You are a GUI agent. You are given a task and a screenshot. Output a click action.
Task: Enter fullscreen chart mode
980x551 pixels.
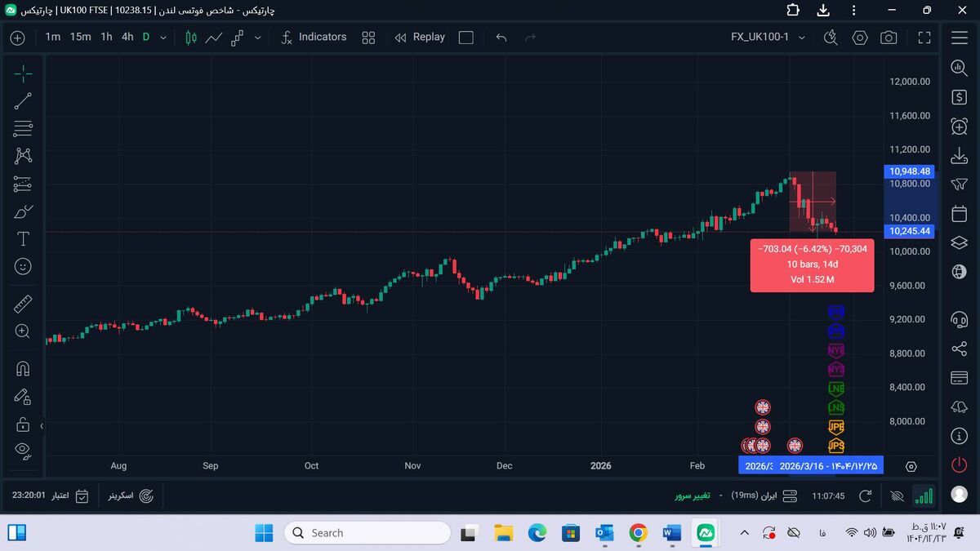(x=924, y=38)
